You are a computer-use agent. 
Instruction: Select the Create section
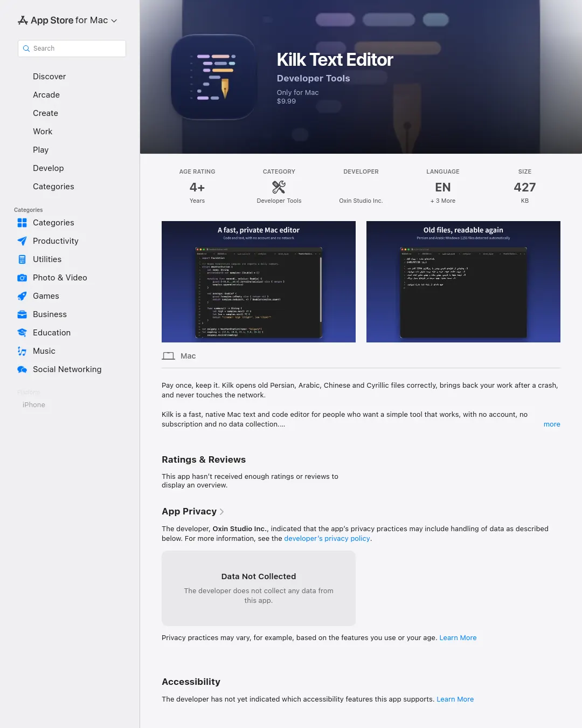45,113
